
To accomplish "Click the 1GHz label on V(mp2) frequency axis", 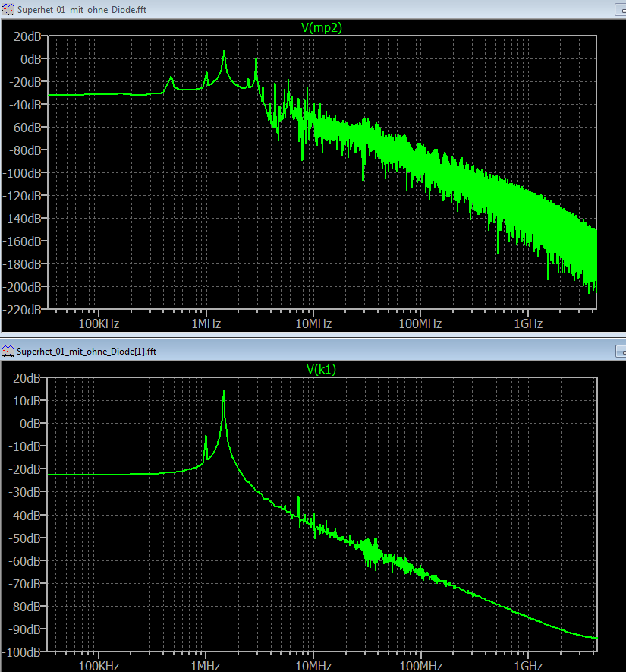I will point(528,323).
